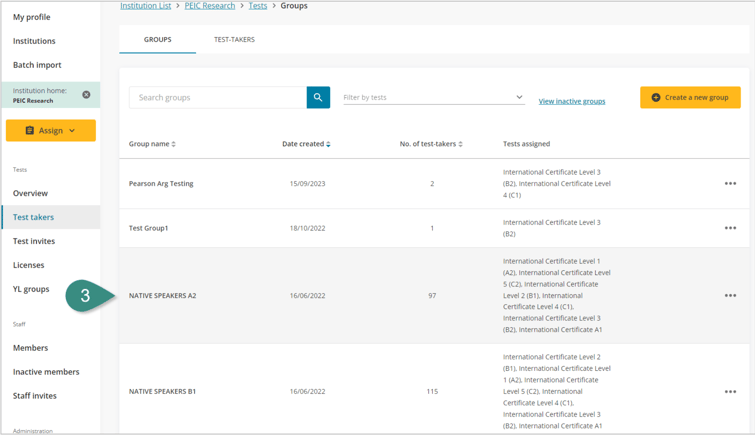
Task: Navigate to Licenses in sidebar
Action: (x=28, y=265)
